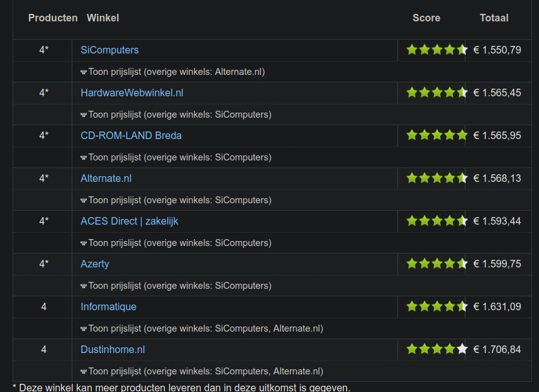The image size is (539, 392).
Task: Click the star rating for Alternate.nl
Action: (437, 178)
